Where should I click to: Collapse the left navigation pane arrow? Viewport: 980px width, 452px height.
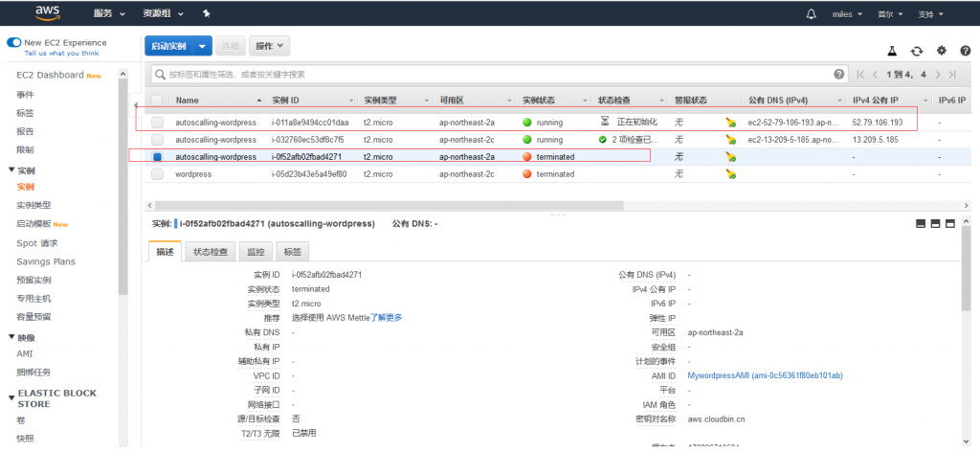pyautogui.click(x=136, y=105)
